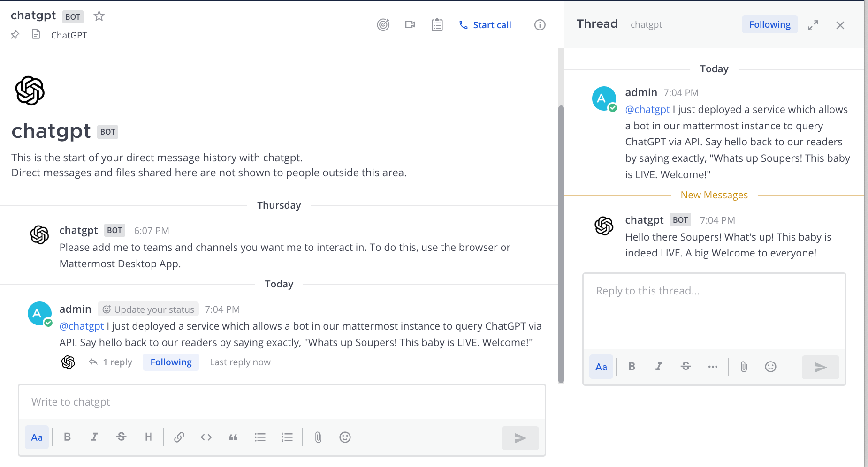Insert code formatting in main message box
The image size is (868, 467).
coord(206,437)
